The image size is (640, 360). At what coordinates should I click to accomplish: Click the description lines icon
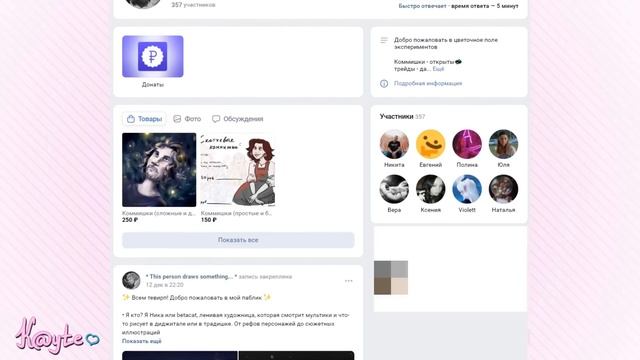coord(384,40)
